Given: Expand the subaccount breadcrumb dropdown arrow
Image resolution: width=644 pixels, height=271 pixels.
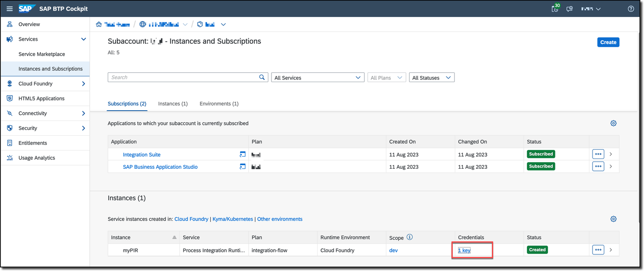Looking at the screenshot, I should click(224, 24).
